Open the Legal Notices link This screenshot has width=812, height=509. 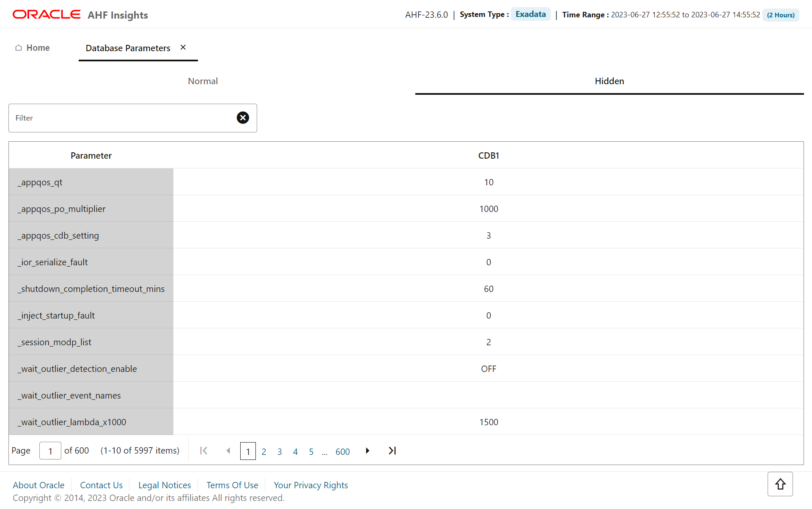click(x=165, y=485)
